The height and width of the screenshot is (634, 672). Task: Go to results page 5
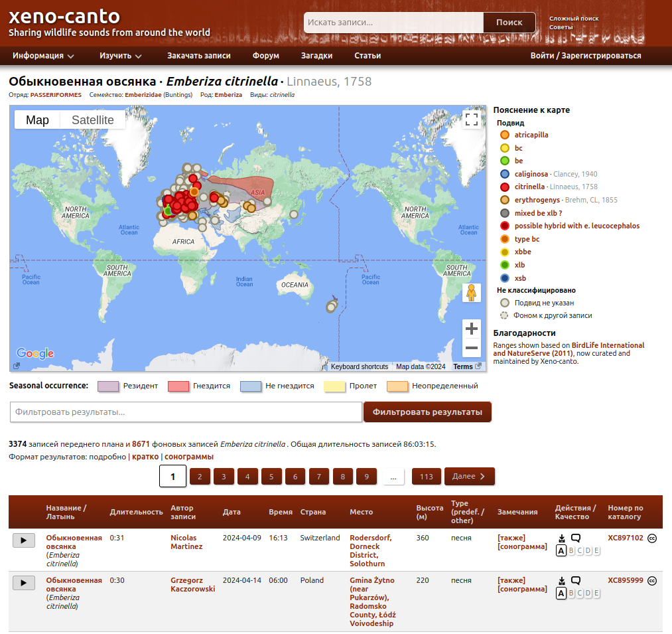click(x=271, y=477)
